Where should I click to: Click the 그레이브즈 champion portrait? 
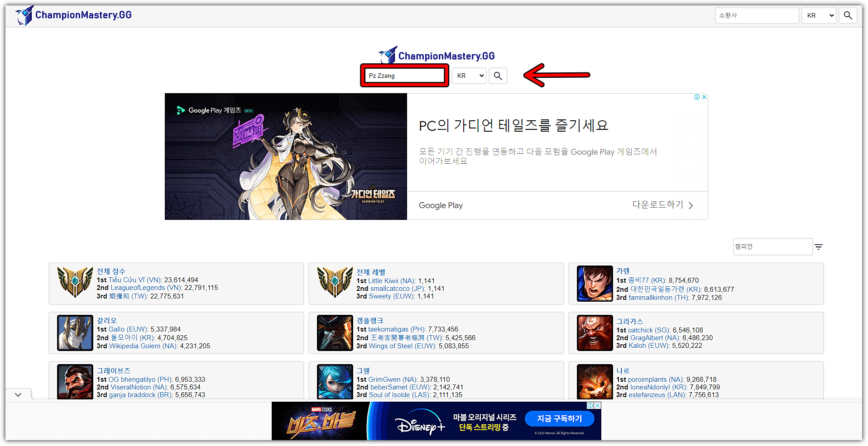[75, 382]
